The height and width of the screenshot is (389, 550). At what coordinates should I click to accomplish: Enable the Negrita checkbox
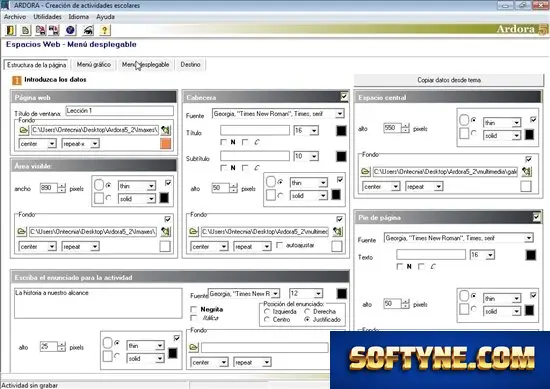(194, 309)
